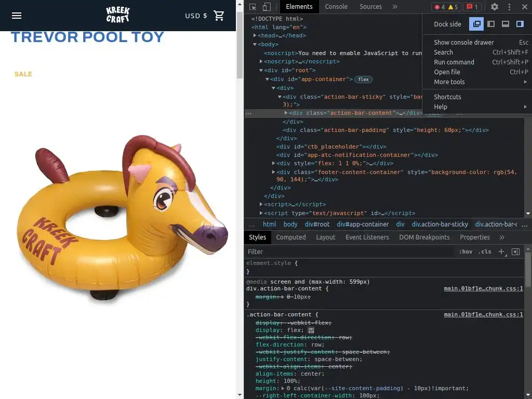Viewport: 532px width, 399px height.
Task: Expand the action-bar-content div node
Action: [286, 113]
